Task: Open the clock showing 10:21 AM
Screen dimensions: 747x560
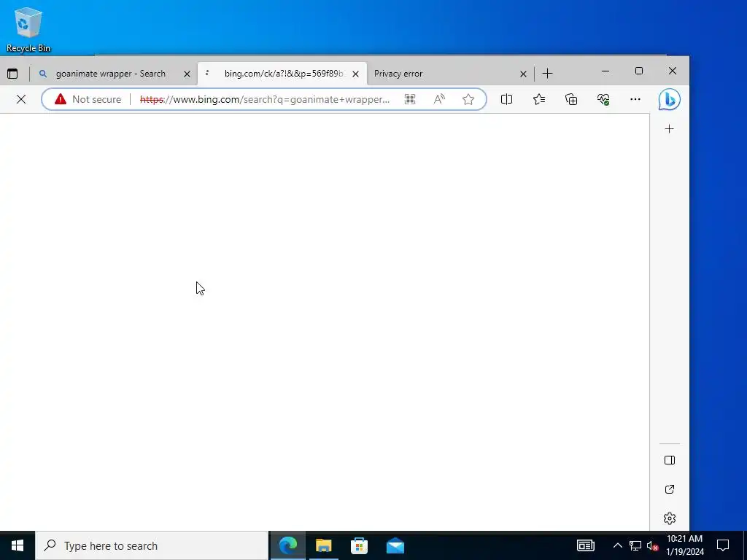Action: 684,545
